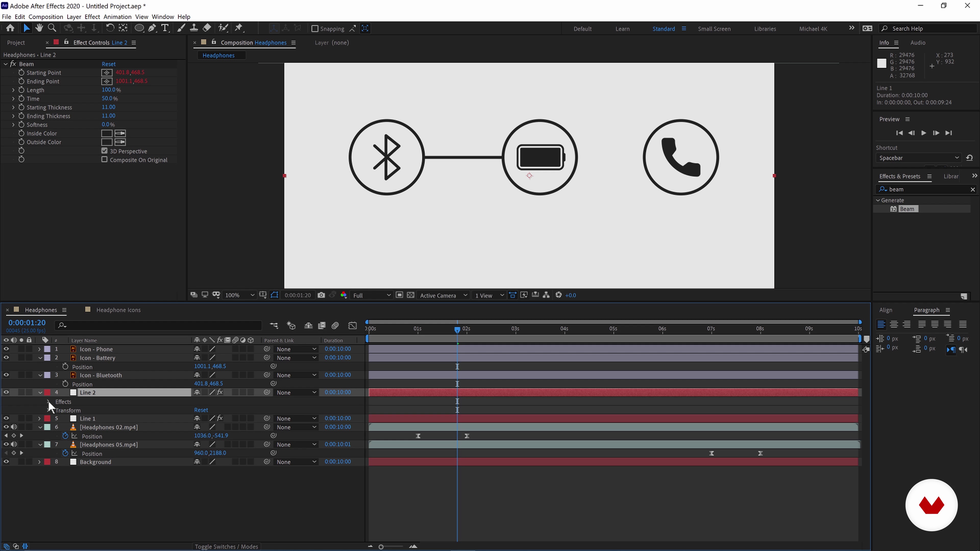Screen dimensions: 980x551
Task: Open the Spacebar shortcut dropdown
Action: point(918,158)
